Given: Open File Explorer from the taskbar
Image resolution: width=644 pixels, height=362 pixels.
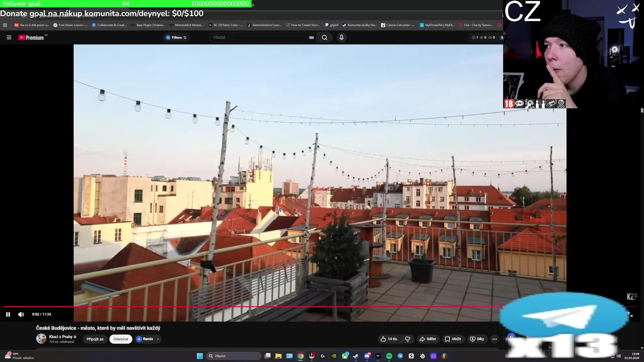Looking at the screenshot, I should 278,356.
